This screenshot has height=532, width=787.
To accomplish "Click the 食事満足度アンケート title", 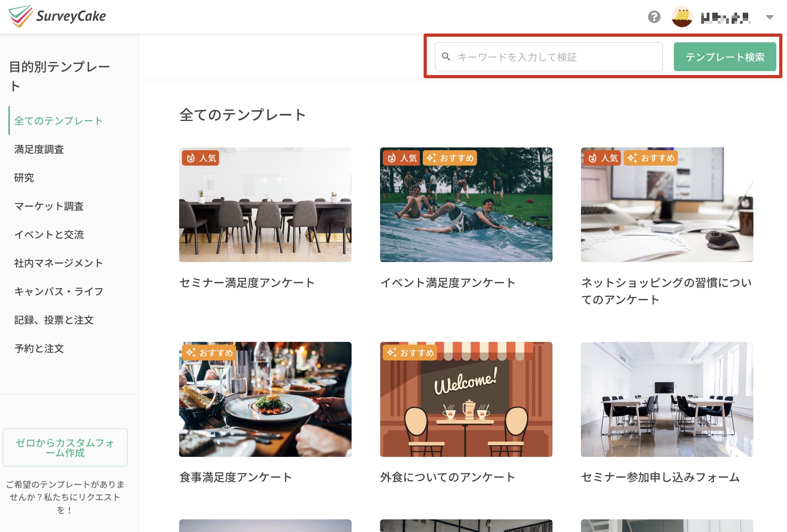I will pyautogui.click(x=236, y=477).
